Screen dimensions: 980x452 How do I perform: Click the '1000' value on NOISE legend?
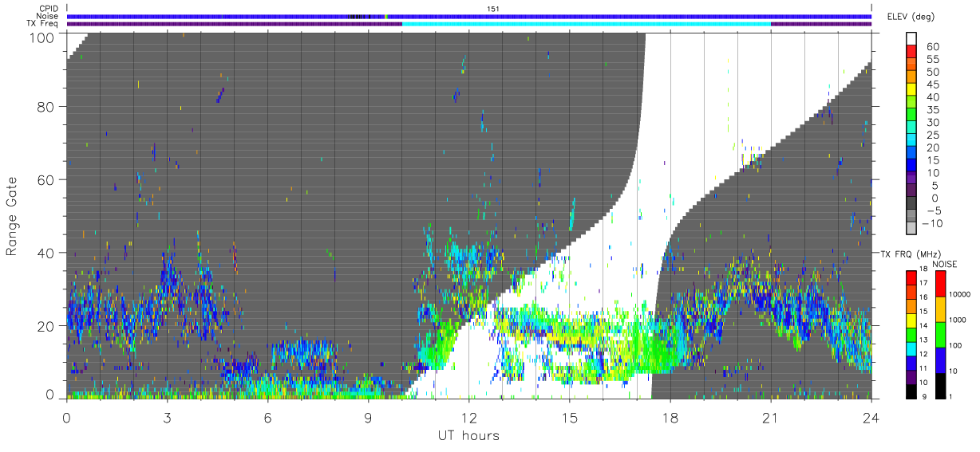tap(957, 320)
